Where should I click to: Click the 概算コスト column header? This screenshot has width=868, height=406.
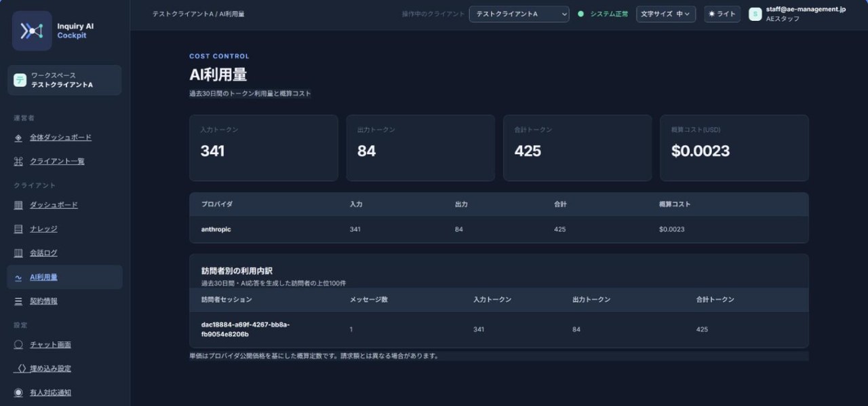675,204
